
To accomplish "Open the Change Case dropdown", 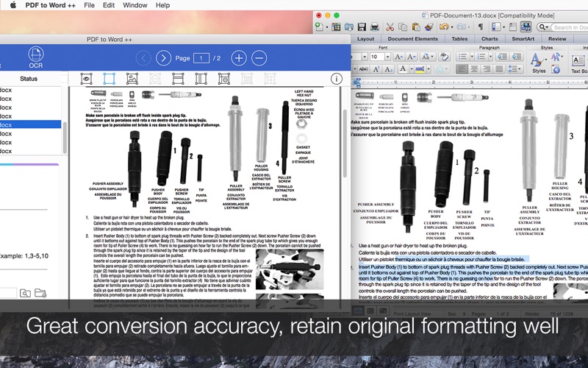I will point(428,57).
